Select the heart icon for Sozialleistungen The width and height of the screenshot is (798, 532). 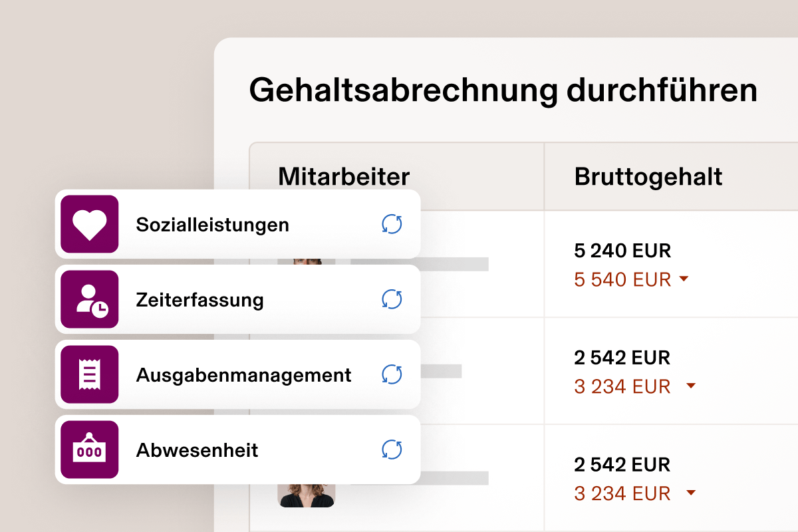[89, 224]
